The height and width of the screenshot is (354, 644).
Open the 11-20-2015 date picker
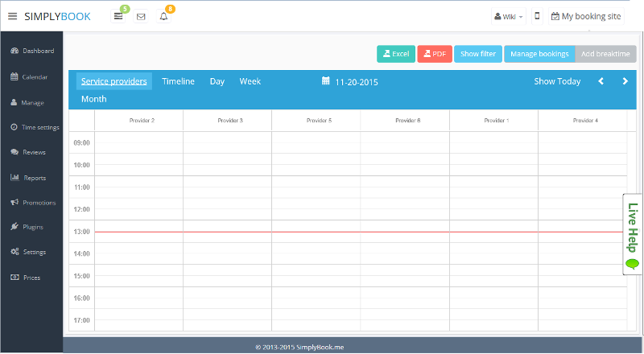(x=349, y=81)
